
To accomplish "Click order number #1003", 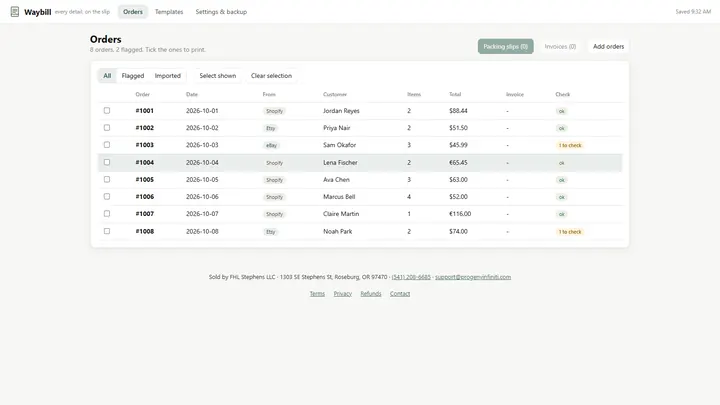I will 145,145.
